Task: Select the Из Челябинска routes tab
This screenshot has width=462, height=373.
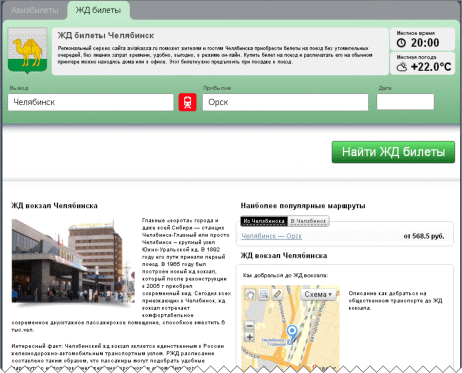Action: [x=264, y=221]
